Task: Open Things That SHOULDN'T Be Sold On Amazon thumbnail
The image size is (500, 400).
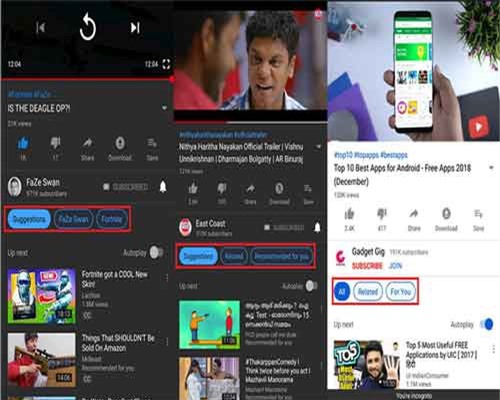Action: click(x=41, y=360)
